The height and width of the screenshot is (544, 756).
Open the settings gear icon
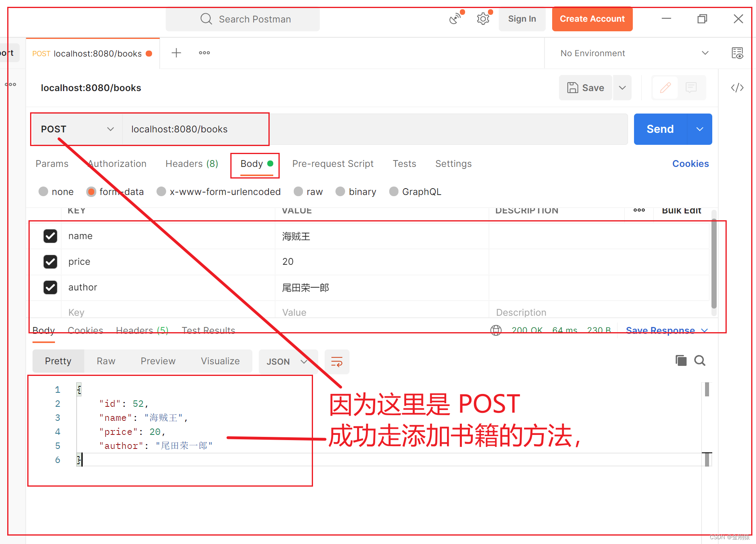483,19
